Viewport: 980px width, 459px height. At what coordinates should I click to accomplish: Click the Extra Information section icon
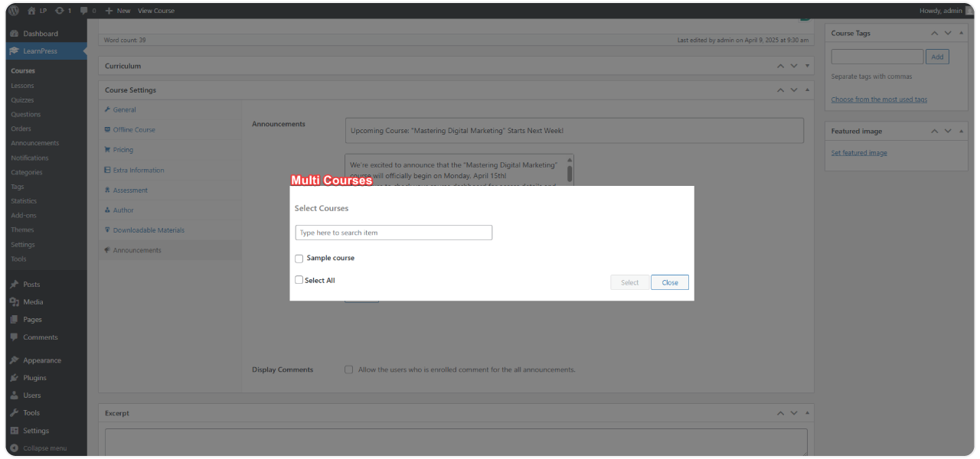click(108, 169)
